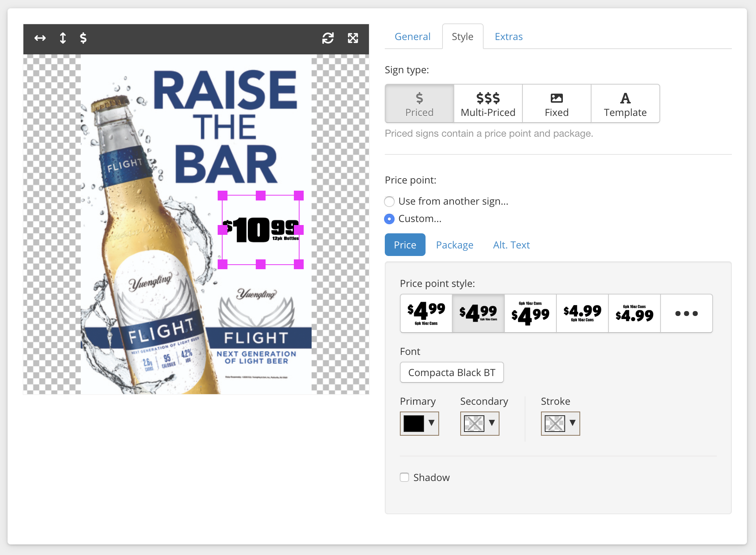This screenshot has width=756, height=555.
Task: Select 'Use from another sign...' radio option
Action: (389, 202)
